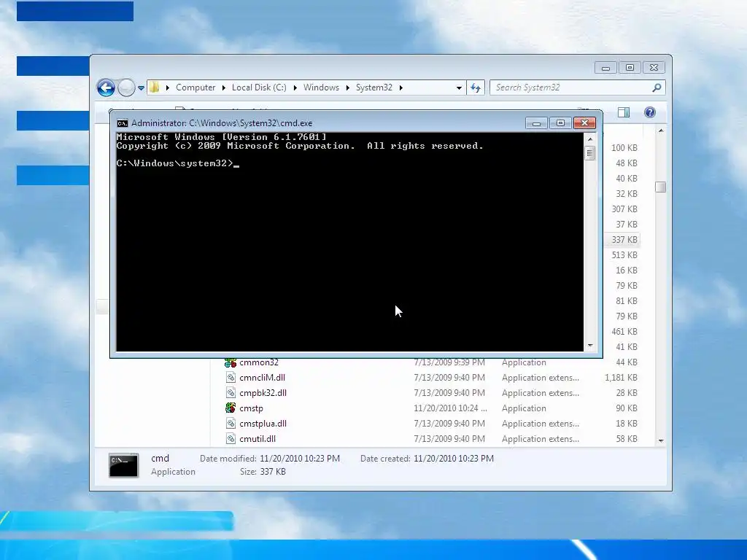Go back using Explorer's Back arrow
Screen dimensions: 747x560
106,87
